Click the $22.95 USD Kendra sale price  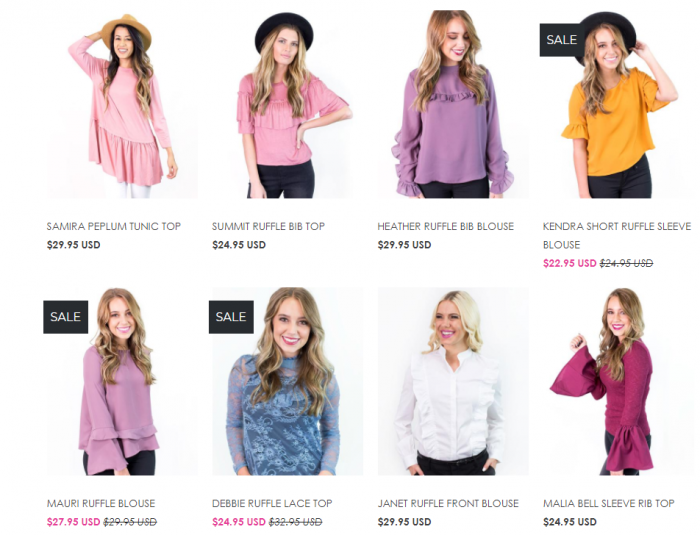570,263
